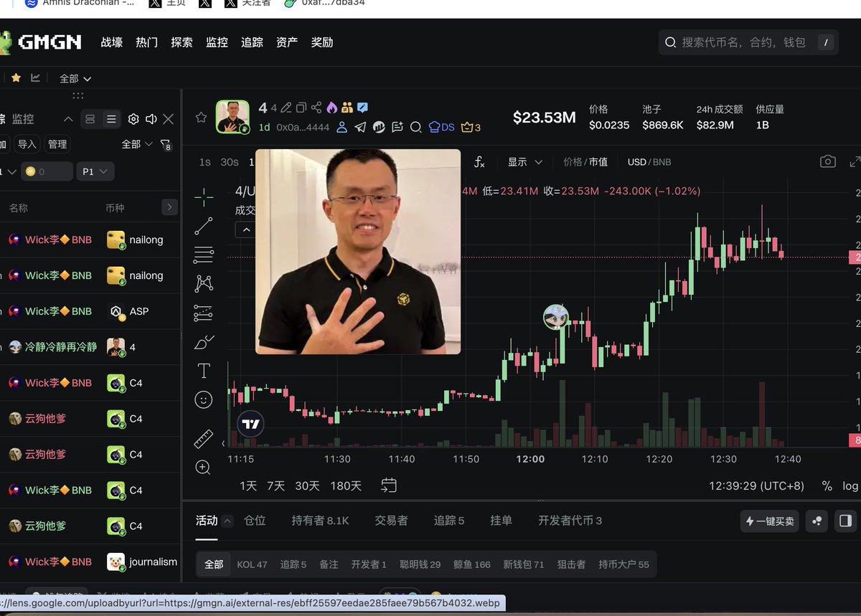Filter activity by 聪明钱 29

[420, 564]
